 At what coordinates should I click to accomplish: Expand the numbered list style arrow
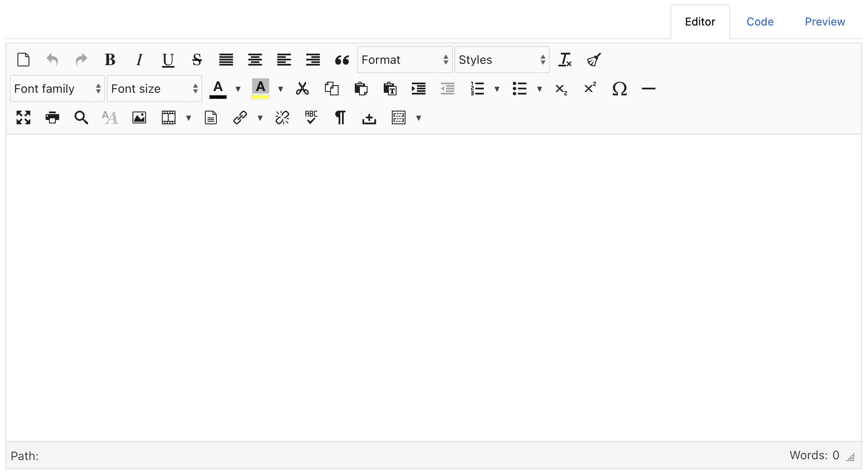497,89
